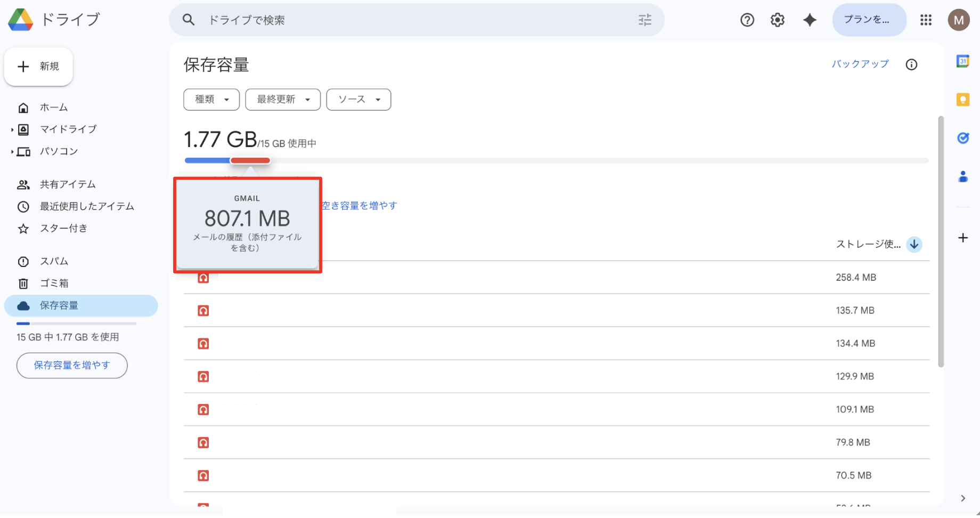Click the sidebar storage usage bar
The height and width of the screenshot is (518, 980).
coord(77,323)
